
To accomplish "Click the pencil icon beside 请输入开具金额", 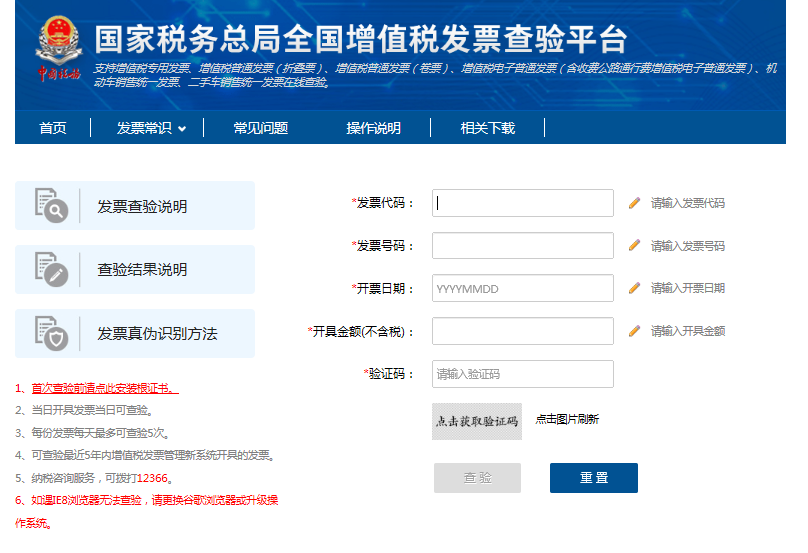I will 634,331.
